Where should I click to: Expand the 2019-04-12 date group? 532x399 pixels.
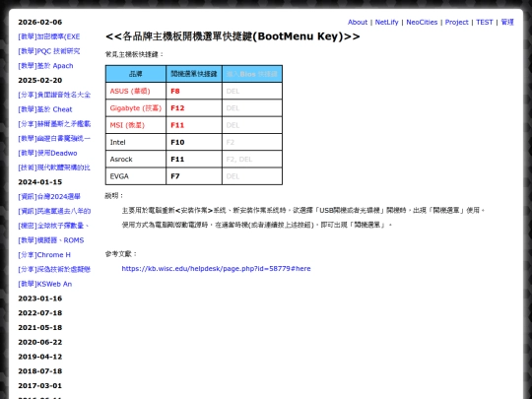point(40,357)
